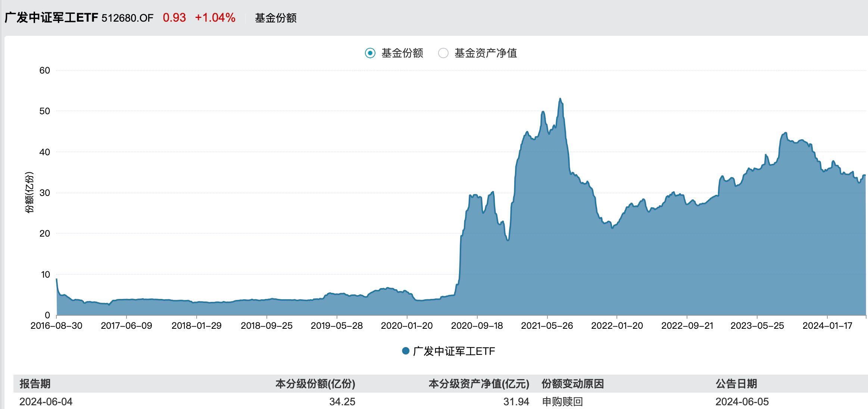The height and width of the screenshot is (409, 868).
Task: Click y-axis value 30
Action: 44,193
